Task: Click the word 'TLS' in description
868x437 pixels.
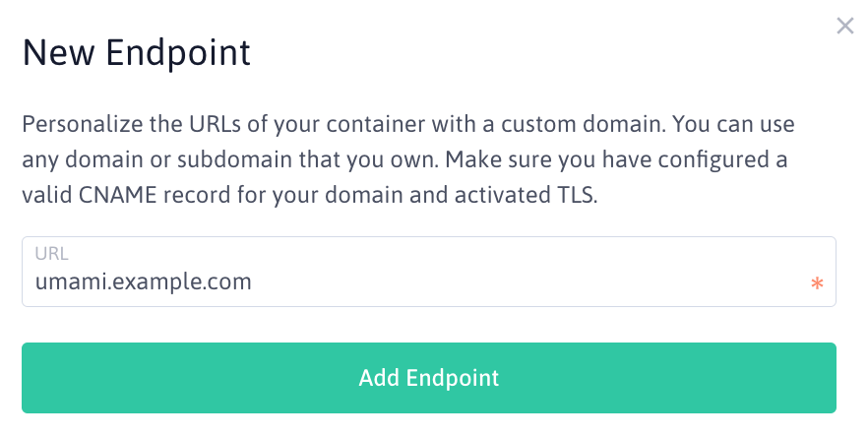Action: 575,195
